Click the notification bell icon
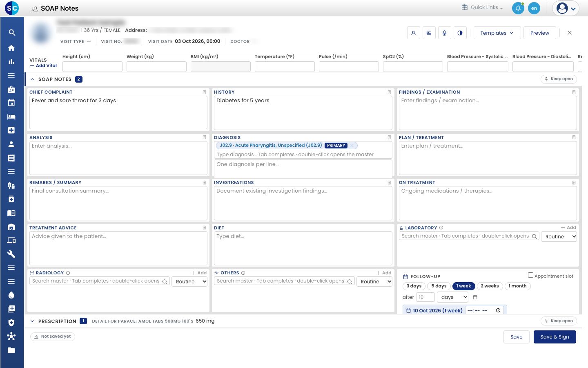 pyautogui.click(x=518, y=8)
